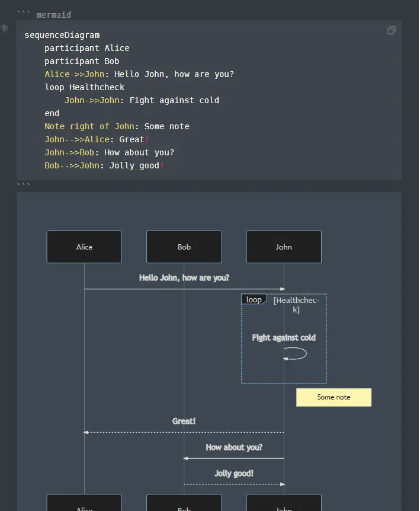Click the 'Alice->>John: Hello John' code line
The height and width of the screenshot is (511, 420).
tap(139, 74)
